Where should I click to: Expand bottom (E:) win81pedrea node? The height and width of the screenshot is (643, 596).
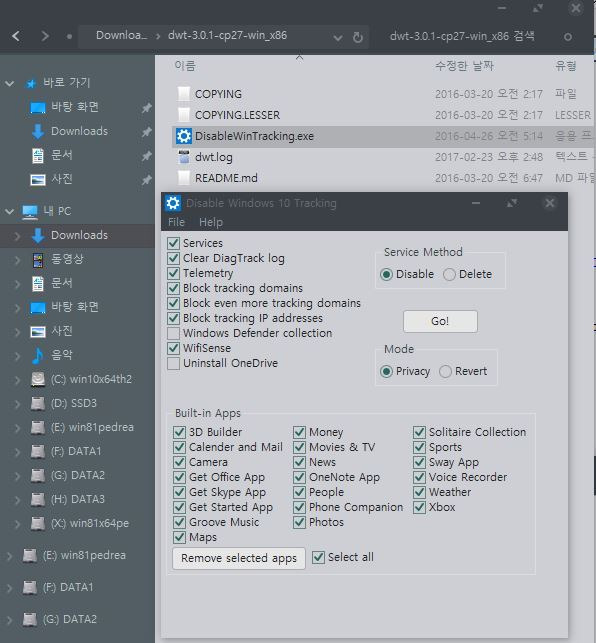(x=9, y=556)
